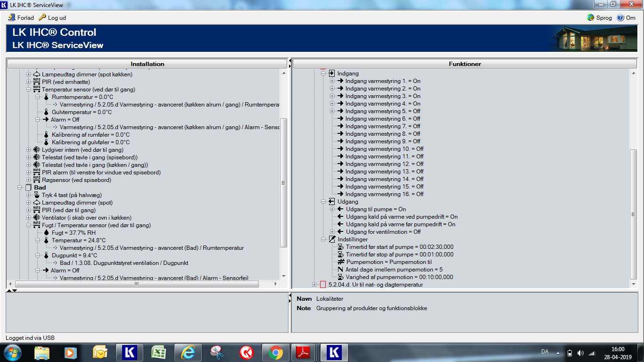Click hand icon of Tryk 4 tast
Screen dimensions: 644x362
click(37, 195)
